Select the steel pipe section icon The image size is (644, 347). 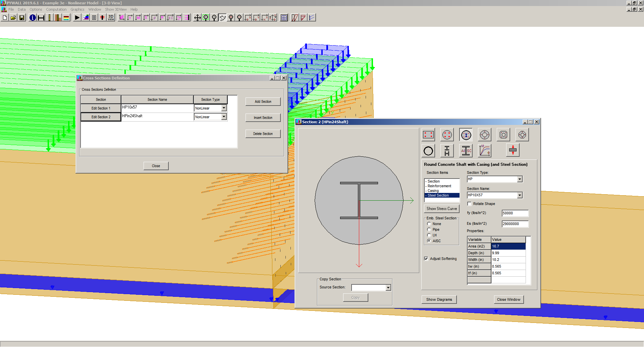[x=428, y=151]
